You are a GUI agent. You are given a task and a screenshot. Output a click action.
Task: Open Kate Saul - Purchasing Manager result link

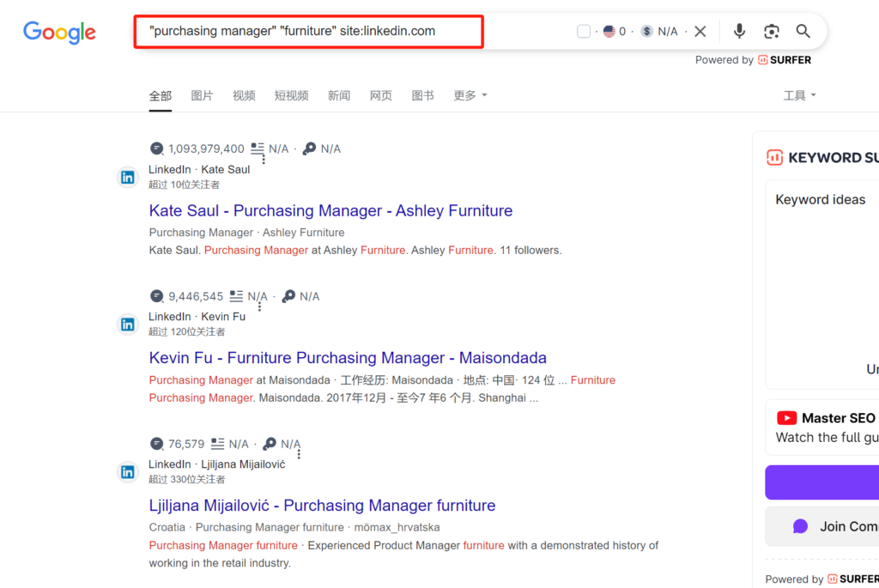coord(330,211)
